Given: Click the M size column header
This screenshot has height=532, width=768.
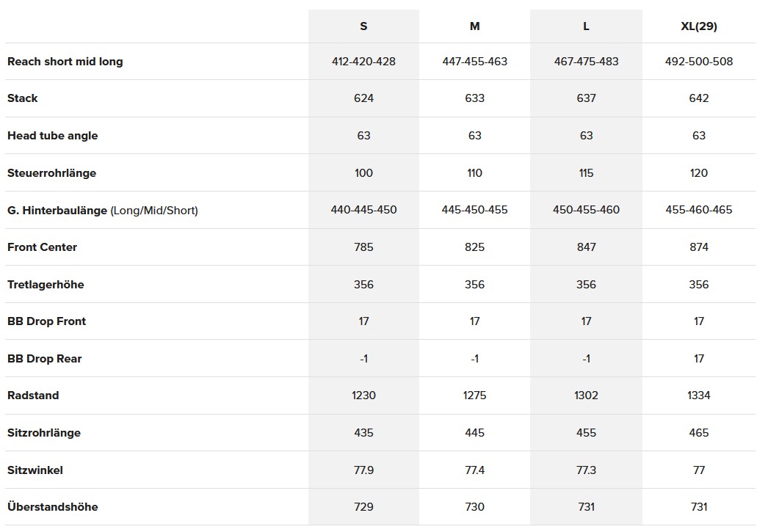Looking at the screenshot, I should pyautogui.click(x=475, y=26).
